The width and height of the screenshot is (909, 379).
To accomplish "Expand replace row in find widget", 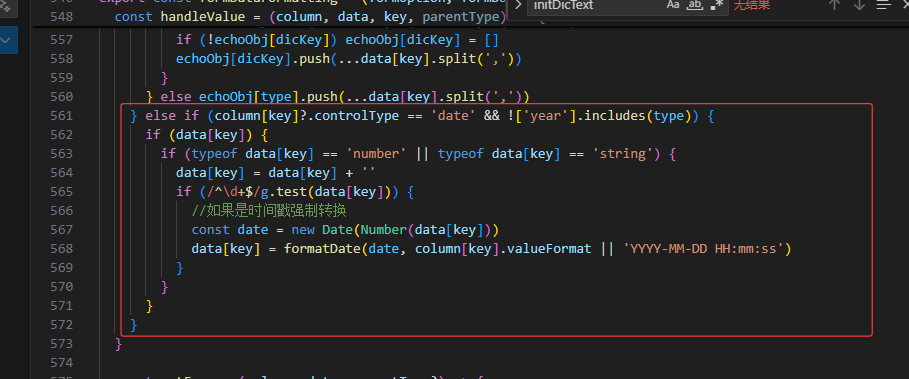I will [518, 5].
